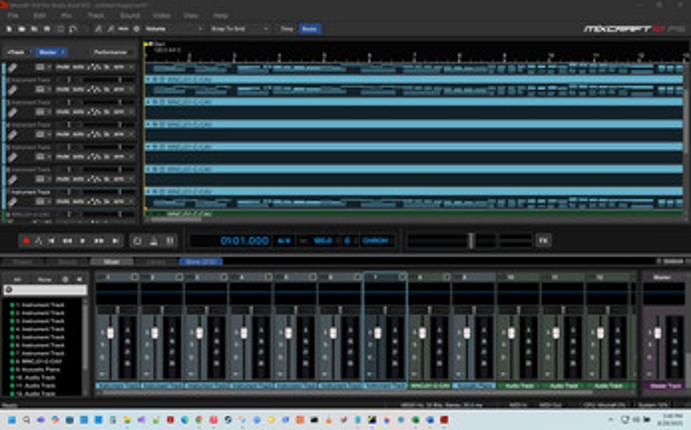Open the Sound menu
The image size is (691, 430).
coord(129,16)
